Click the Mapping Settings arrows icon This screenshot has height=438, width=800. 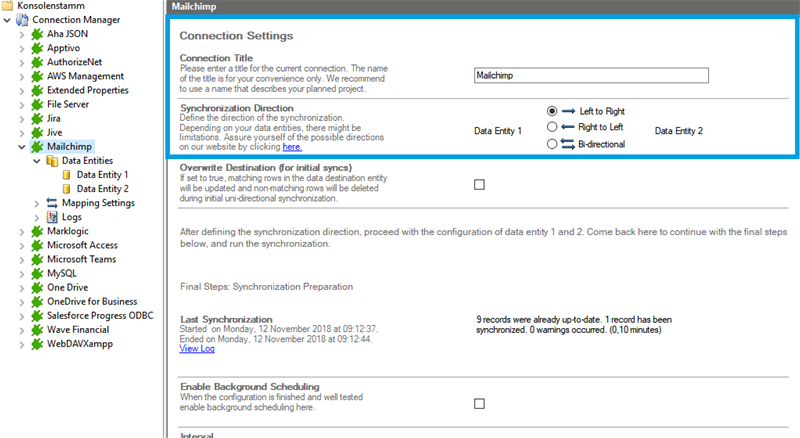[52, 202]
